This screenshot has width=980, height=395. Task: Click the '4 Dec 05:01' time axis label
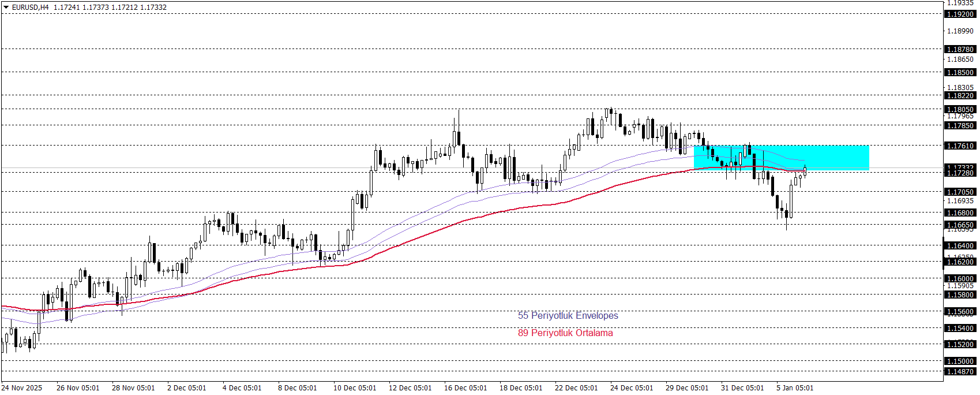pyautogui.click(x=242, y=388)
